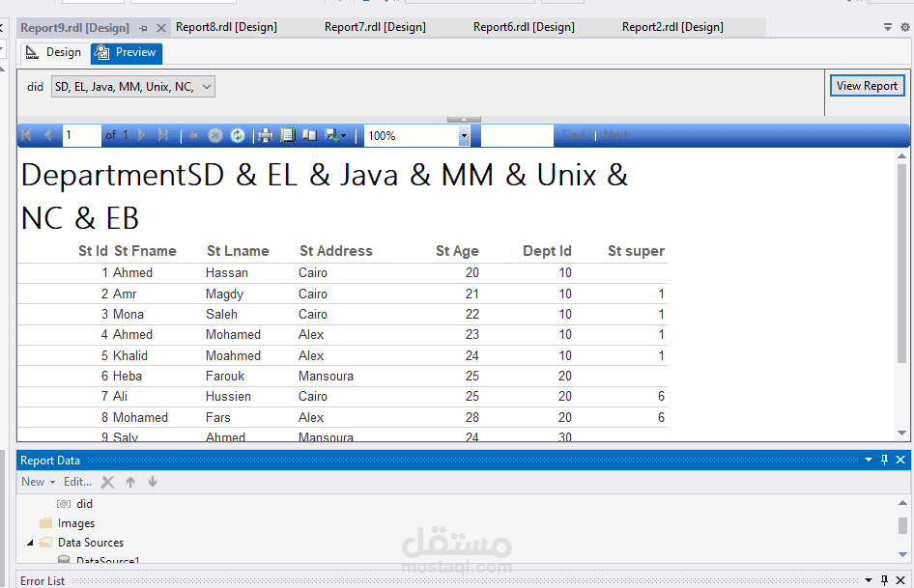
Task: Click the Hassan cell in row 1
Action: pyautogui.click(x=227, y=272)
